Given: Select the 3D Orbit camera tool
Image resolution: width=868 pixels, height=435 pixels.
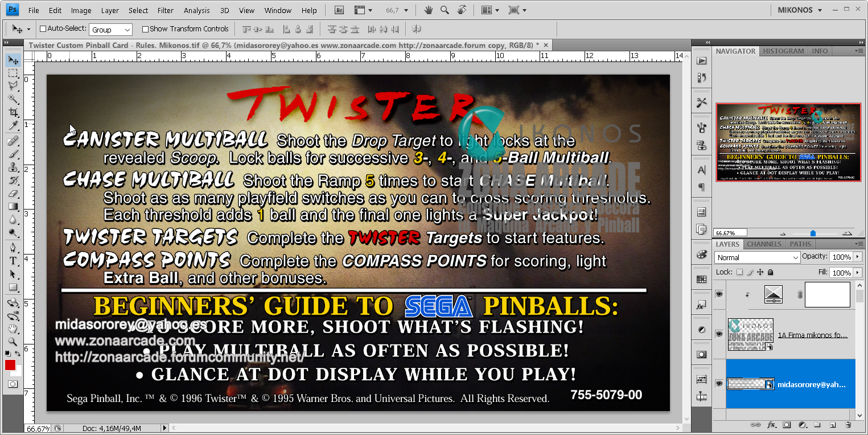Looking at the screenshot, I should coord(13,316).
